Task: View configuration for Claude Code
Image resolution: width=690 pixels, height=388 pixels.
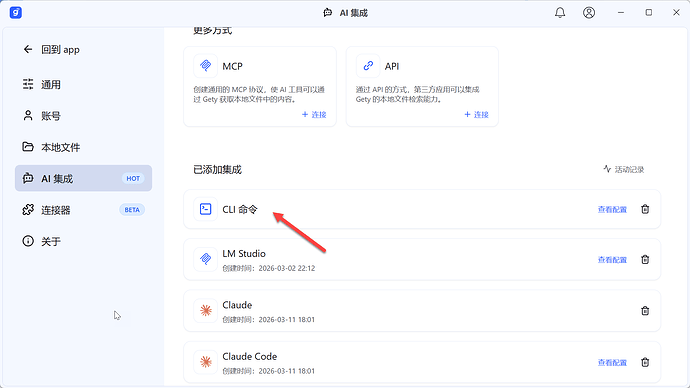Action: pos(612,362)
